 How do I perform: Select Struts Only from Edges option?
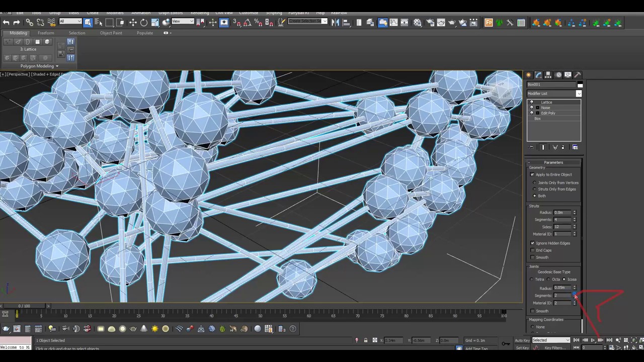tap(535, 189)
